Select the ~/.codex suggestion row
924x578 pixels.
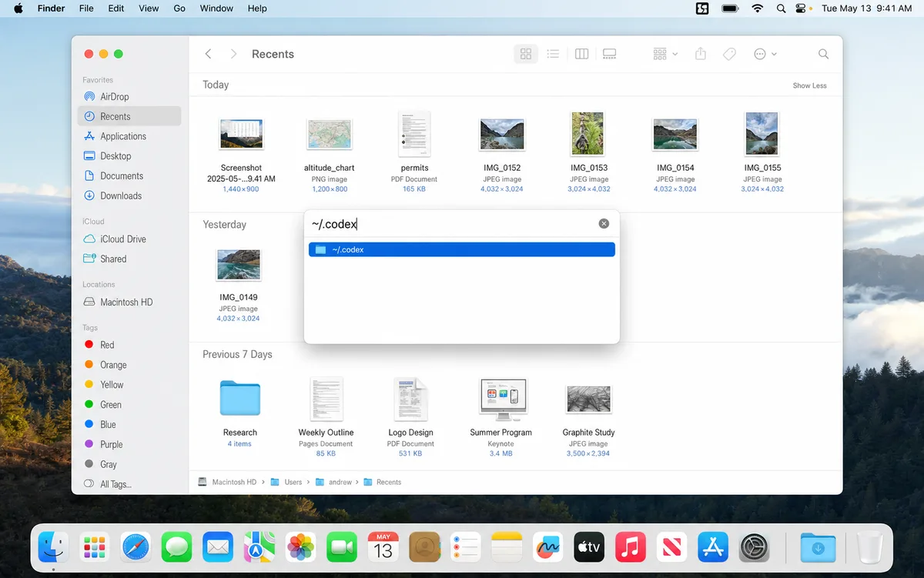(461, 249)
